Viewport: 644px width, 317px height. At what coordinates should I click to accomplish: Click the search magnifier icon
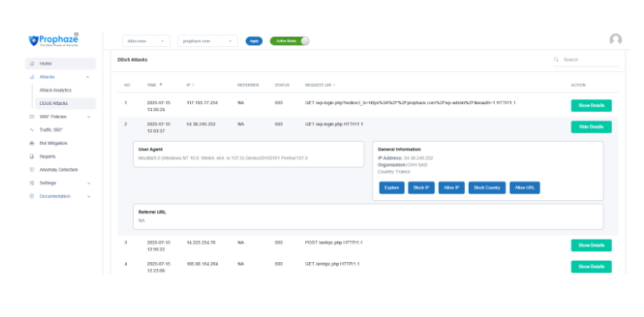556,59
